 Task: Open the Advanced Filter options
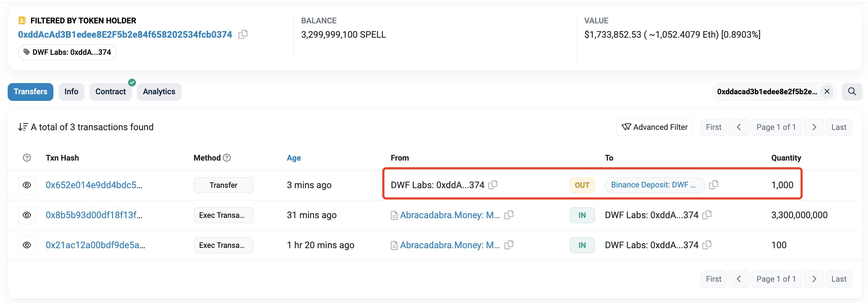[x=654, y=127]
